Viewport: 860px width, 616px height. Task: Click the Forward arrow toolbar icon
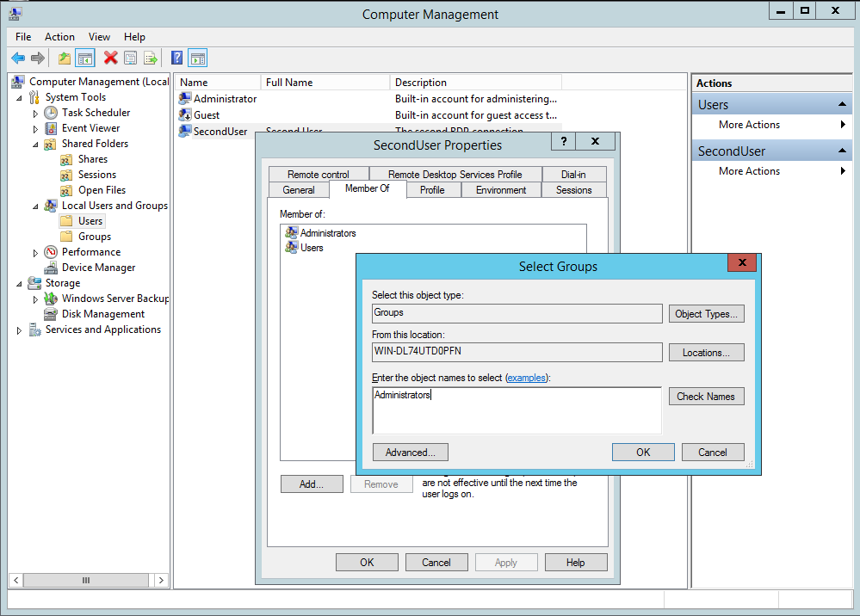pyautogui.click(x=38, y=58)
